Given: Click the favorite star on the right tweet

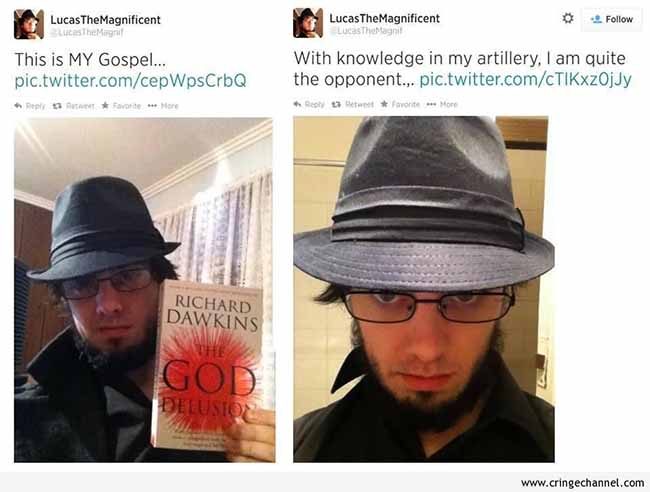Looking at the screenshot, I should tap(384, 104).
